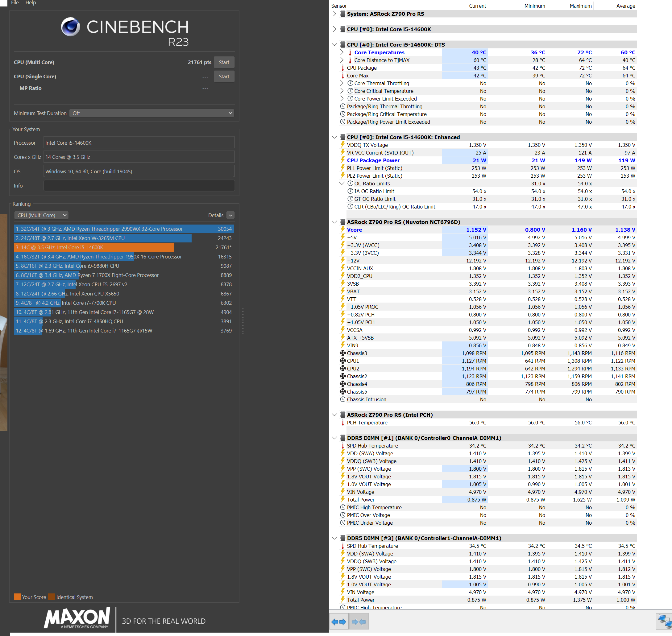Click the Cinebench logo sphere icon
Viewport: 672px width, 636px height.
point(71,27)
